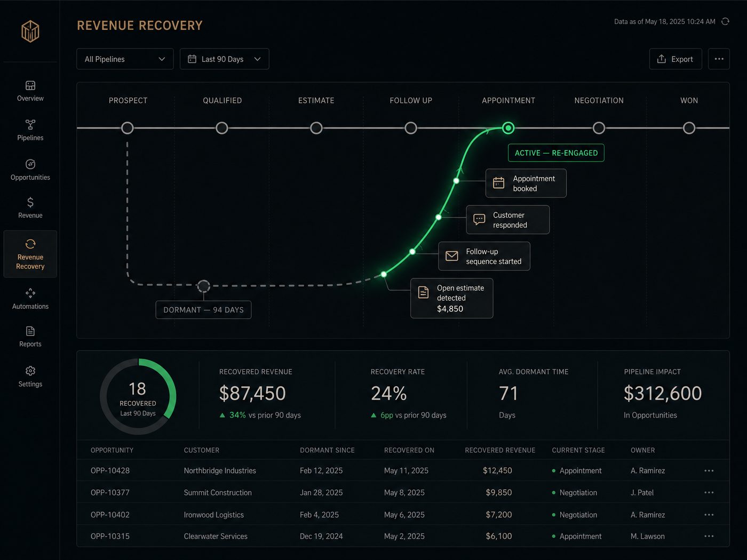
Task: Click owner M. Lawson cell
Action: tap(648, 537)
